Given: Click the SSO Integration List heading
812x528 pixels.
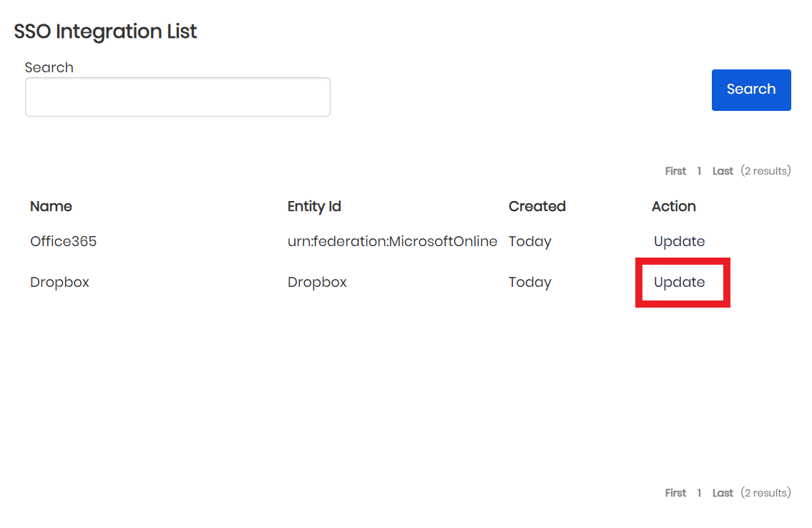Looking at the screenshot, I should point(105,31).
